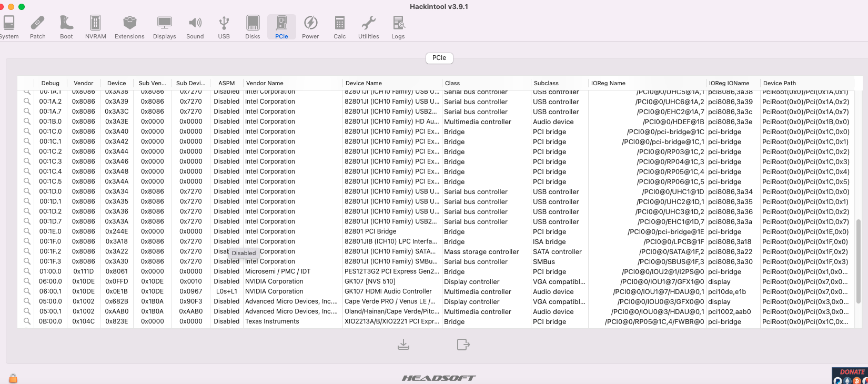Viewport: 868px width, 384px height.
Task: Sort by the Device column header
Action: click(x=117, y=83)
